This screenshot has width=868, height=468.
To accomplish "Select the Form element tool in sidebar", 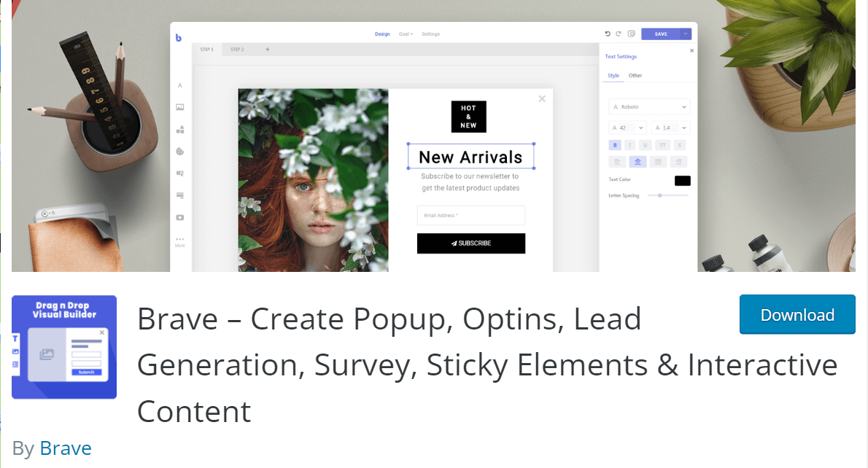I will pyautogui.click(x=180, y=195).
